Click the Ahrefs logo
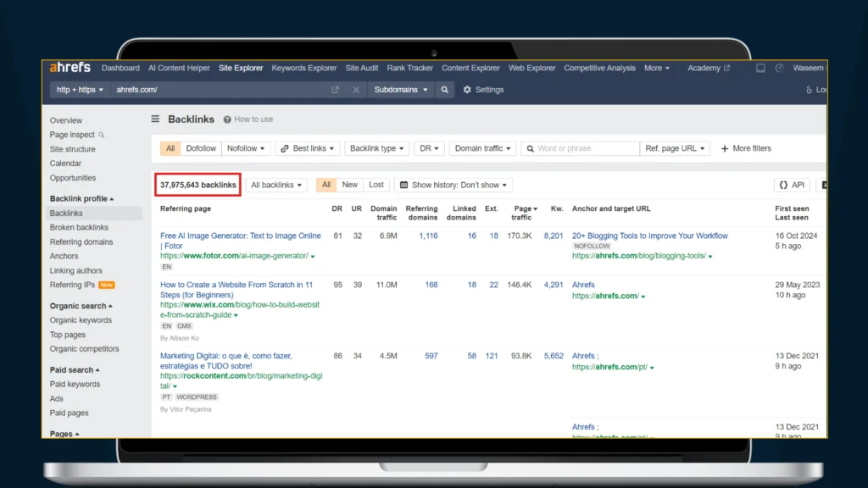Viewport: 868px width, 488px height. 70,68
